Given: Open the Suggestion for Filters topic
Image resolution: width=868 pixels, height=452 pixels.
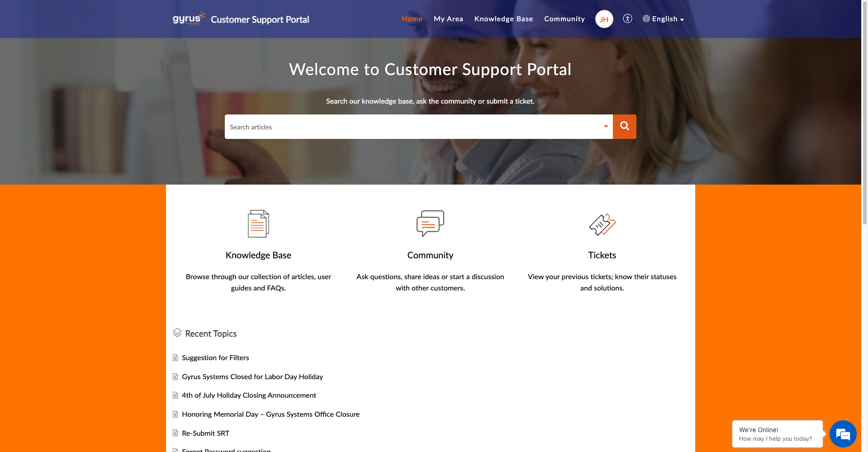Looking at the screenshot, I should pyautogui.click(x=215, y=358).
